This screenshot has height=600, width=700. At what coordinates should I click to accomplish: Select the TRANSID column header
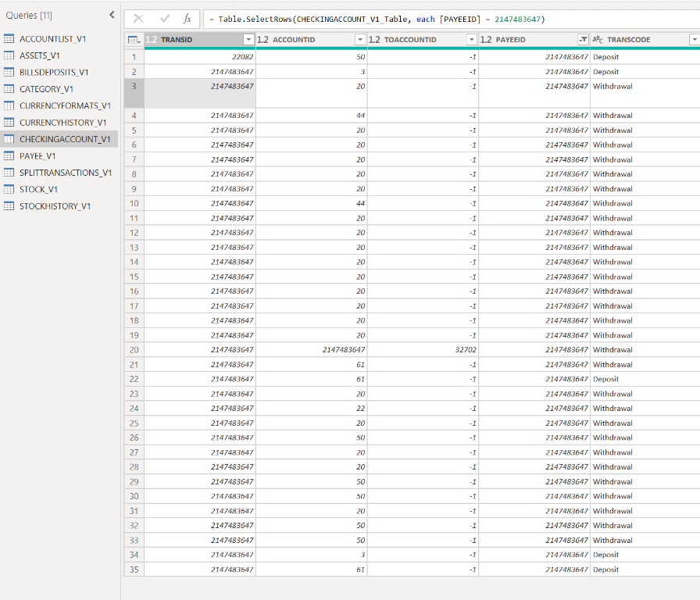(199, 40)
